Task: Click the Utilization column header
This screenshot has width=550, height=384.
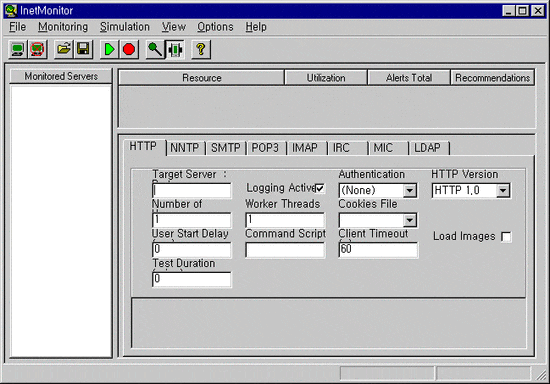Action: click(x=326, y=78)
